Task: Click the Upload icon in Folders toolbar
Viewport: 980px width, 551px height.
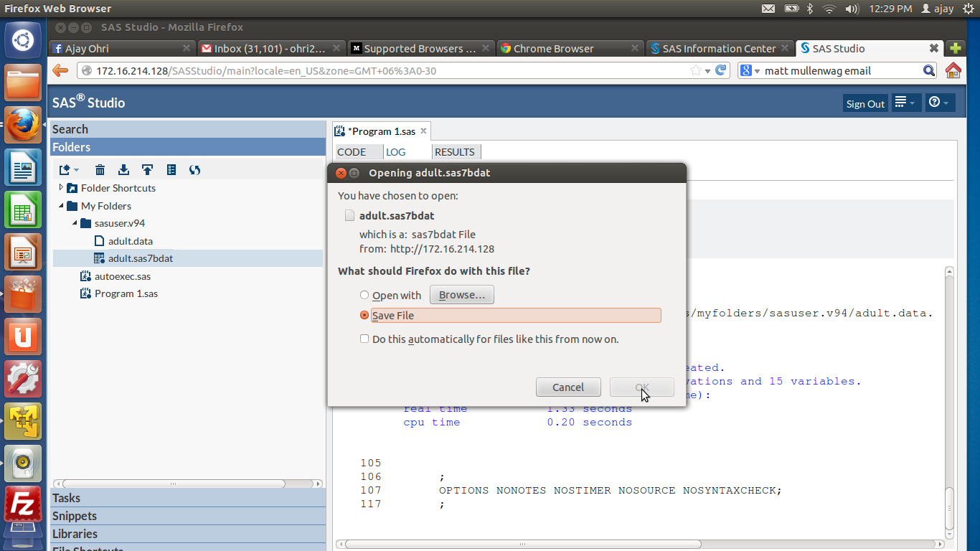Action: (x=147, y=170)
